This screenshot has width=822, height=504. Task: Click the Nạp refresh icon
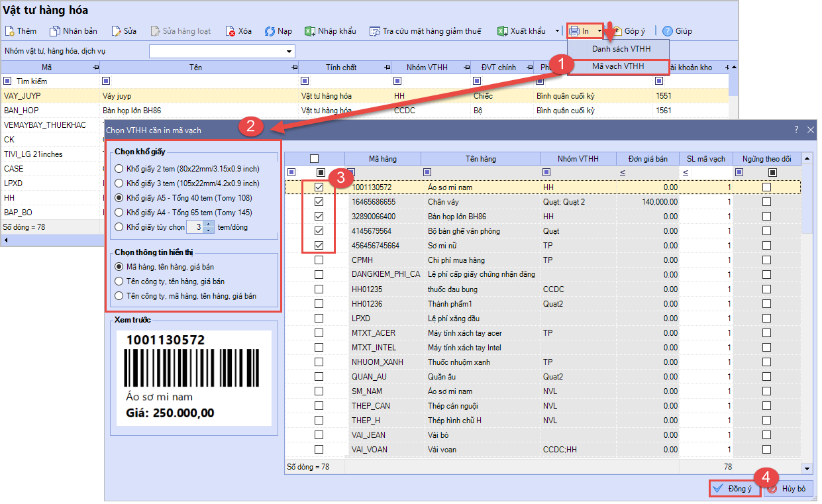point(270,31)
